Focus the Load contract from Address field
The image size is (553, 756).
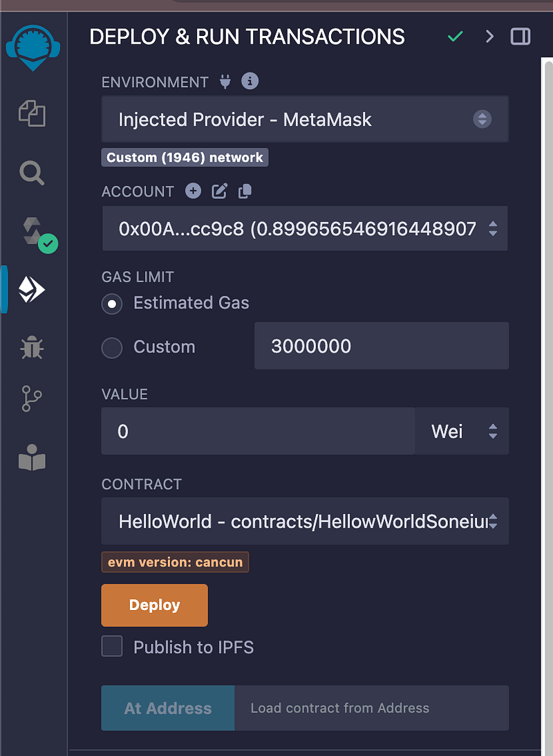coord(371,708)
